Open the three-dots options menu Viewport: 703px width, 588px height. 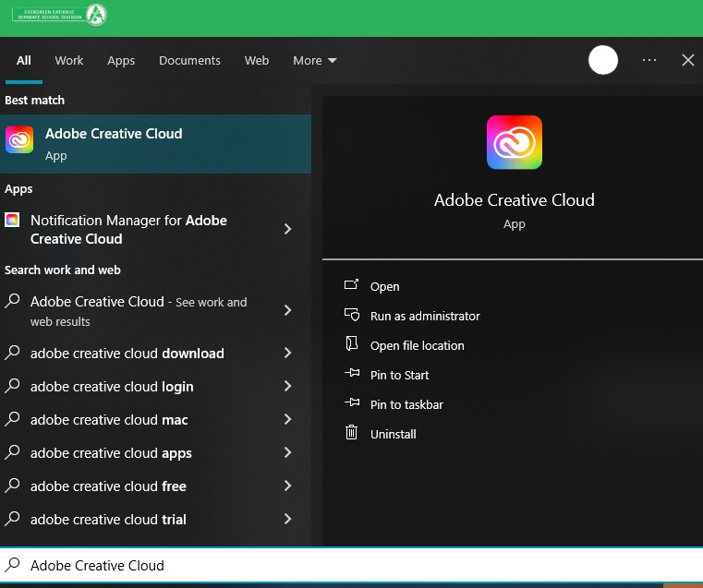pos(649,60)
